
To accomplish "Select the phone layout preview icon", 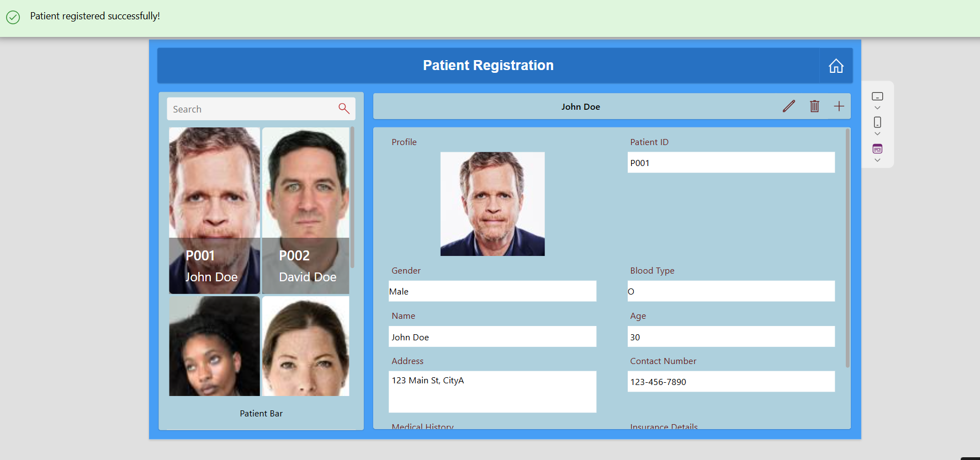I will [x=877, y=122].
